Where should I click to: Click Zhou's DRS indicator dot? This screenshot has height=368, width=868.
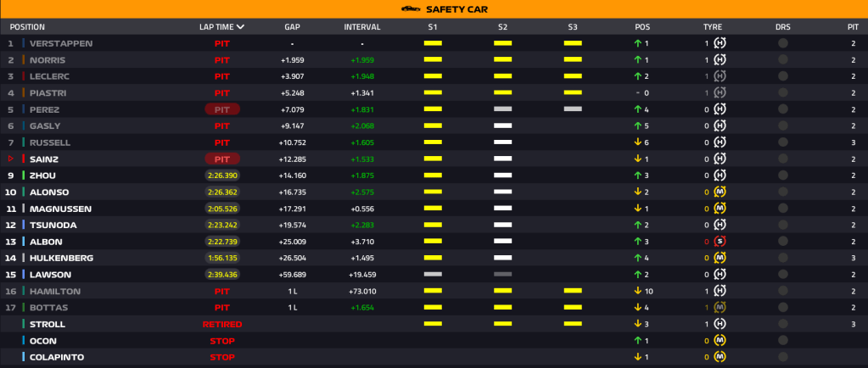click(783, 176)
